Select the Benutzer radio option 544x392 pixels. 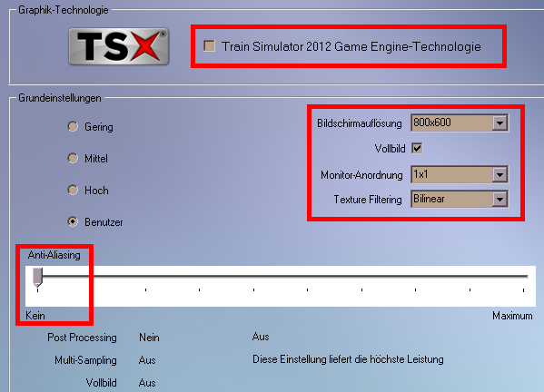pos(73,221)
